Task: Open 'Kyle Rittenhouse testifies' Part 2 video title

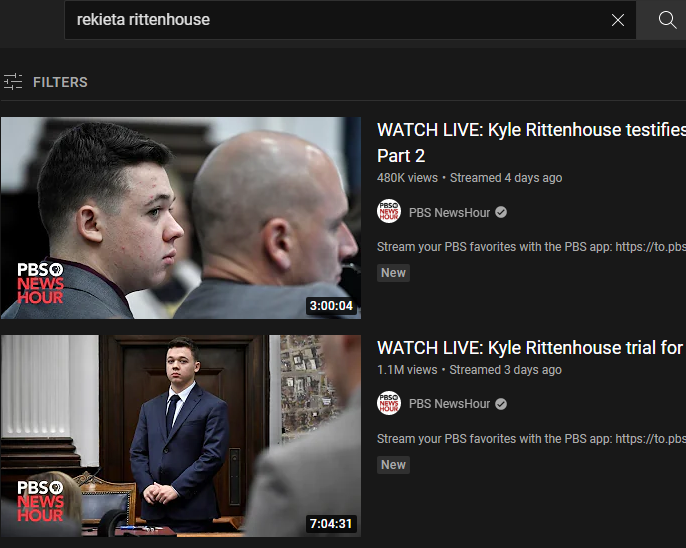Action: pos(531,143)
